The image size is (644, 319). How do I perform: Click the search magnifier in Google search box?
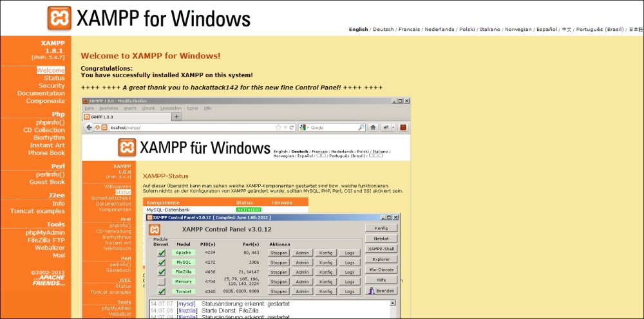click(x=361, y=127)
